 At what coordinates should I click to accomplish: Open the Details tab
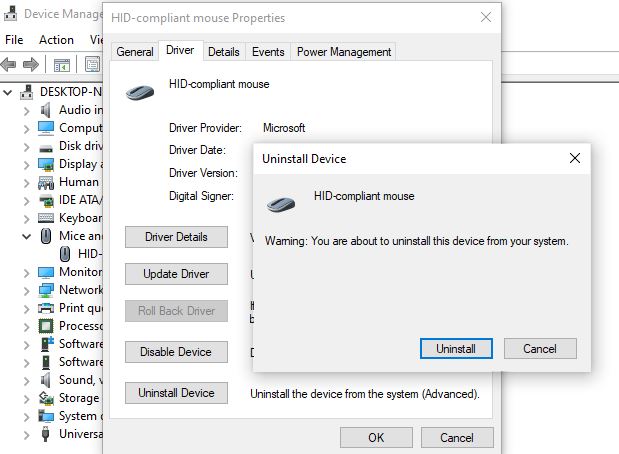(x=224, y=52)
